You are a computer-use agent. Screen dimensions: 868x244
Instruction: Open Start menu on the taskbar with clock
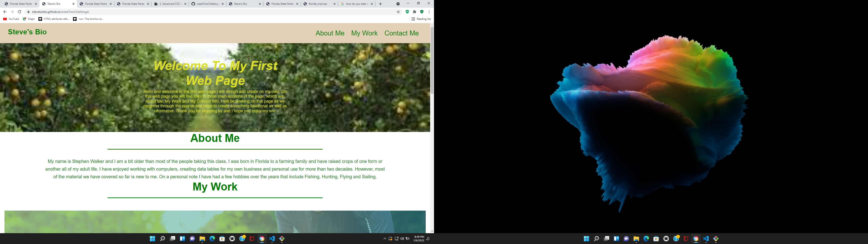tap(152, 239)
